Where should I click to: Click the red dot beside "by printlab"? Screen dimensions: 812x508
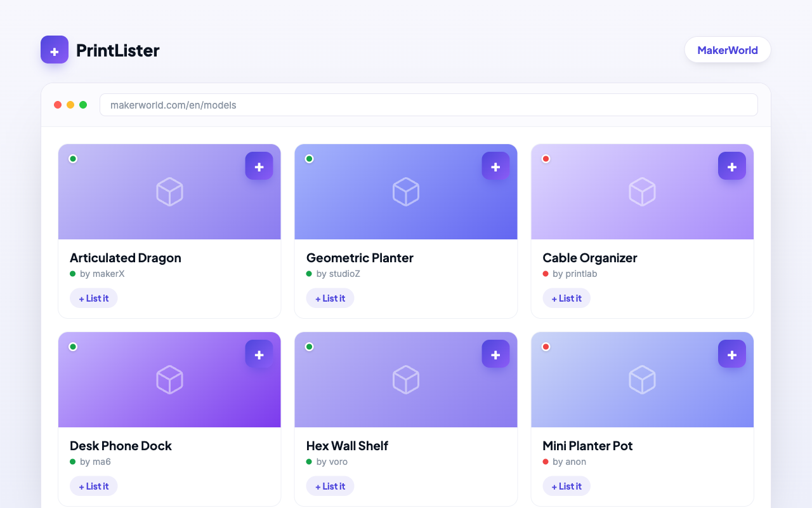pyautogui.click(x=546, y=274)
